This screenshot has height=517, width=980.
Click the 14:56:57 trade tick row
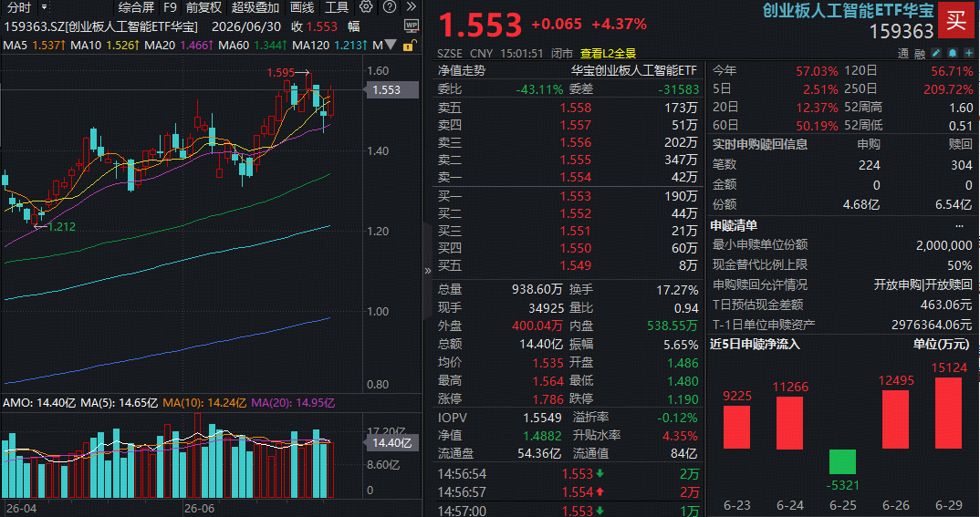click(x=568, y=492)
